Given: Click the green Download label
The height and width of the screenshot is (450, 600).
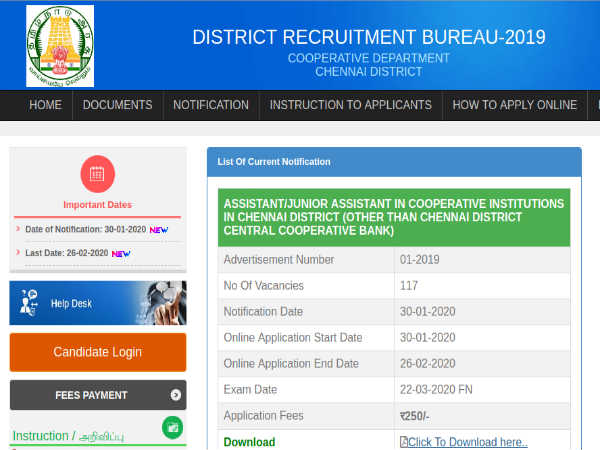Looking at the screenshot, I should pyautogui.click(x=249, y=442).
